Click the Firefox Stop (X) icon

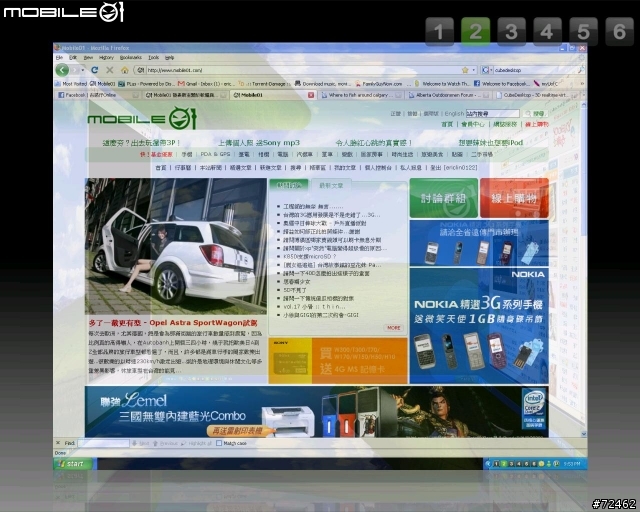coord(110,70)
